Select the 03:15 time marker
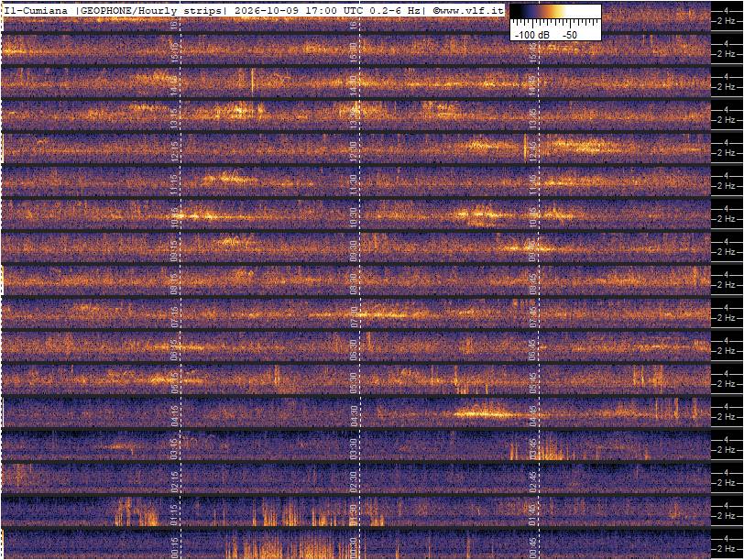The image size is (744, 560). pyautogui.click(x=175, y=449)
